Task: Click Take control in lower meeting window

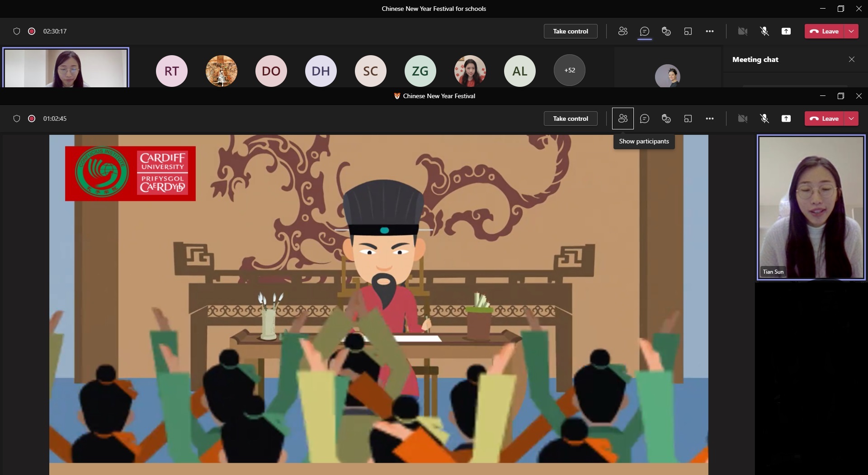Action: pyautogui.click(x=571, y=119)
